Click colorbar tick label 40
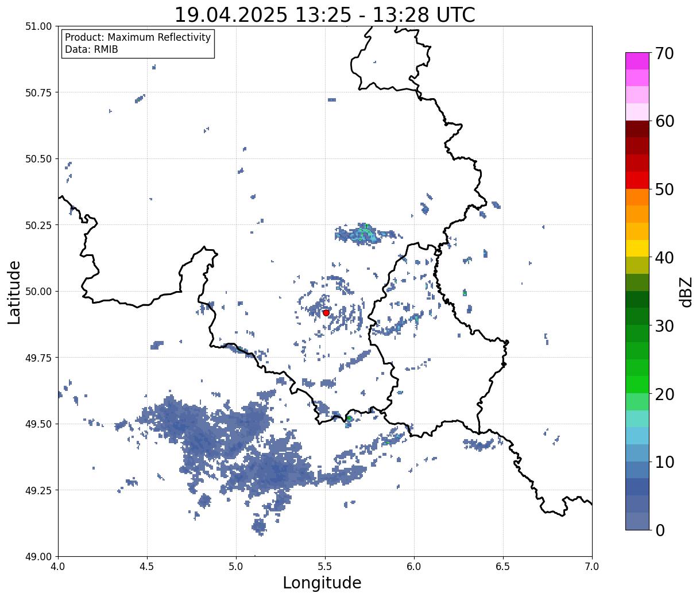Viewport: 700px width, 597px height. point(664,258)
